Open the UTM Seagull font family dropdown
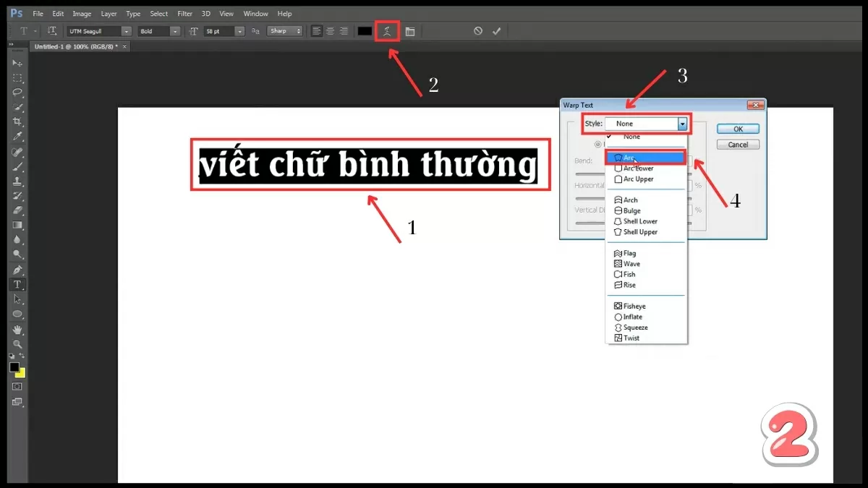 pyautogui.click(x=125, y=30)
